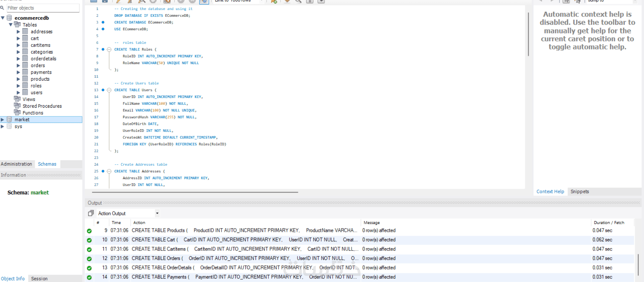Click the Duration / Fetch column header
644x282 pixels.
click(x=609, y=222)
